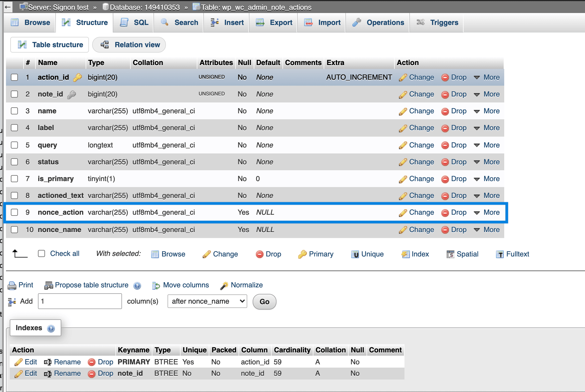585x392 pixels.
Task: Check the row checkbox for nonce_action column
Action: [x=14, y=212]
